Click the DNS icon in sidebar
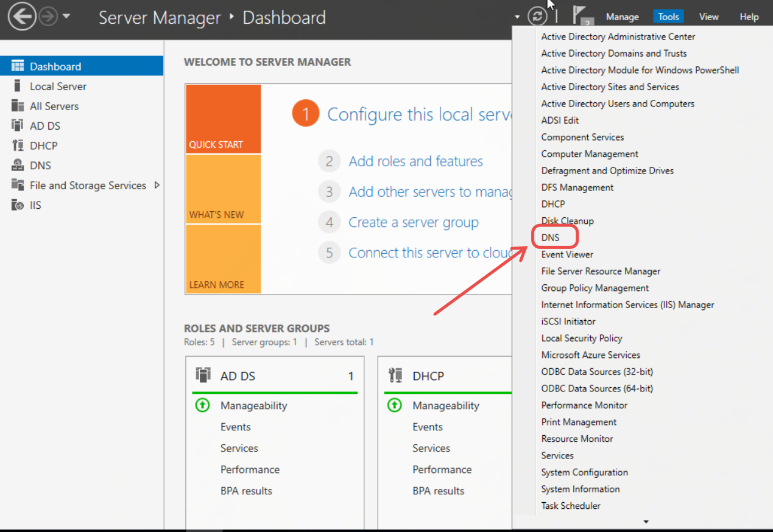 click(18, 165)
